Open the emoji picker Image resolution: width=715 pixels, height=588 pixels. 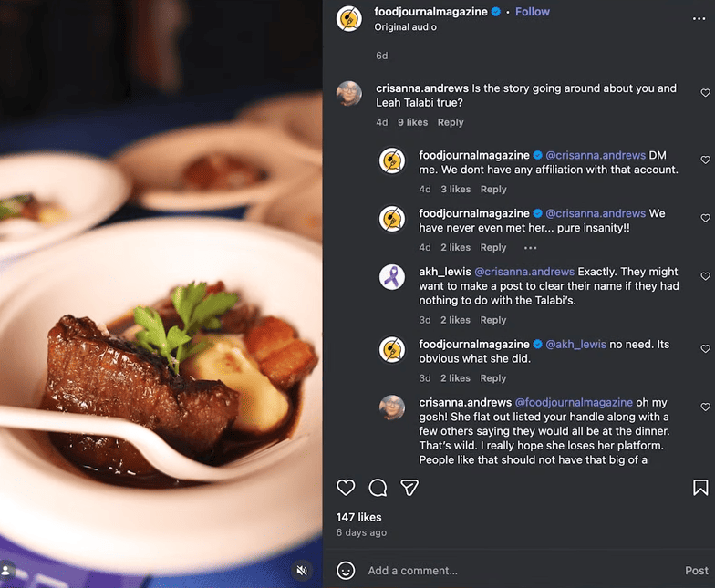point(346,571)
